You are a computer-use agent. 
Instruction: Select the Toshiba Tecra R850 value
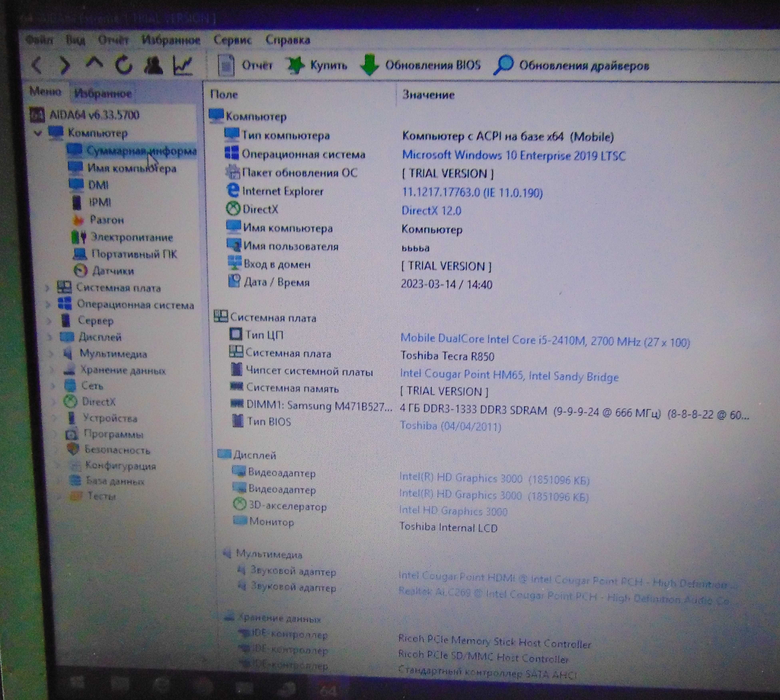coord(447,356)
